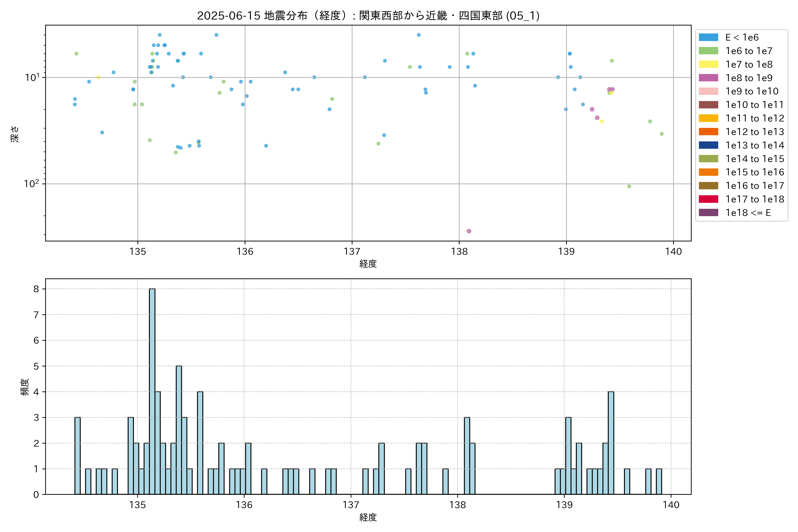Image resolution: width=798 pixels, height=532 pixels.
Task: Click the leftmost histogram bar of height 3
Action: [77, 456]
